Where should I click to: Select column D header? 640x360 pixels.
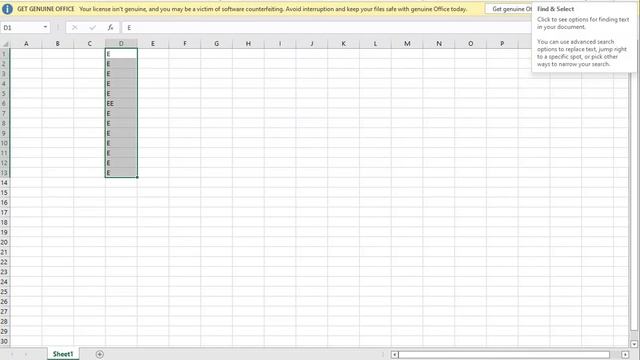click(121, 44)
